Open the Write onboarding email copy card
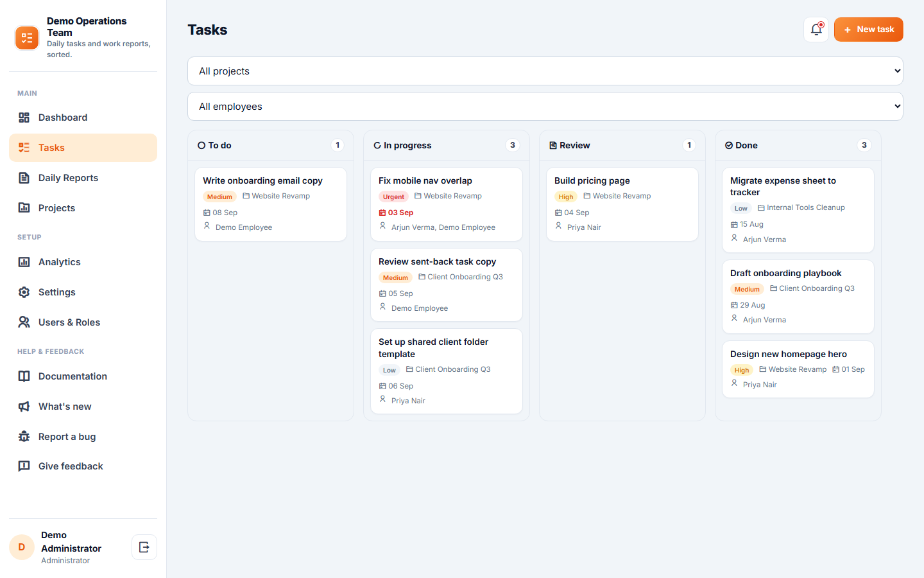The width and height of the screenshot is (924, 578). (271, 204)
